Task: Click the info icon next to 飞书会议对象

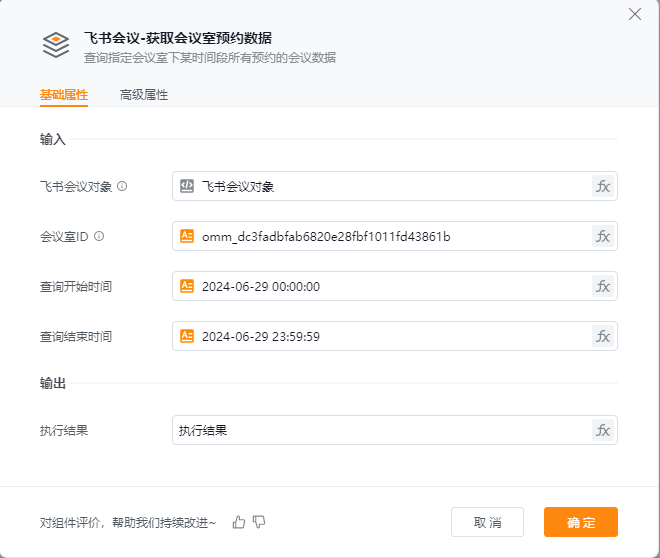Action: point(122,186)
